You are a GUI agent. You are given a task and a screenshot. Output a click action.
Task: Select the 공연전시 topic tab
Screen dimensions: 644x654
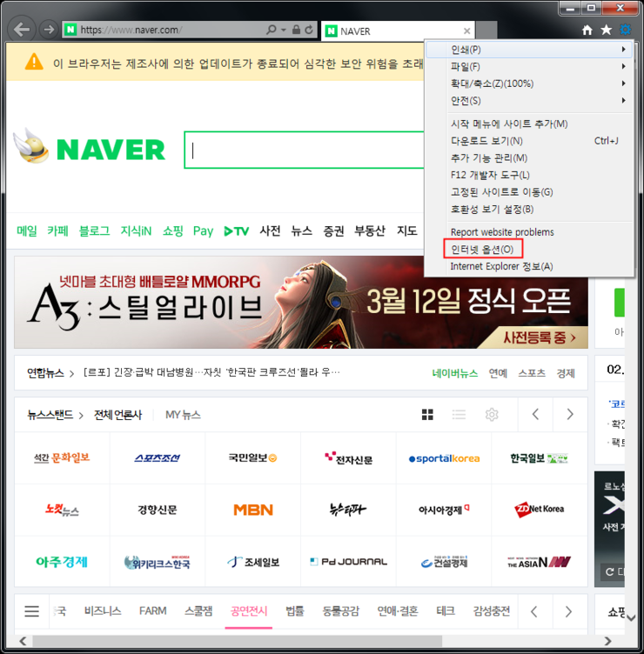tap(249, 611)
